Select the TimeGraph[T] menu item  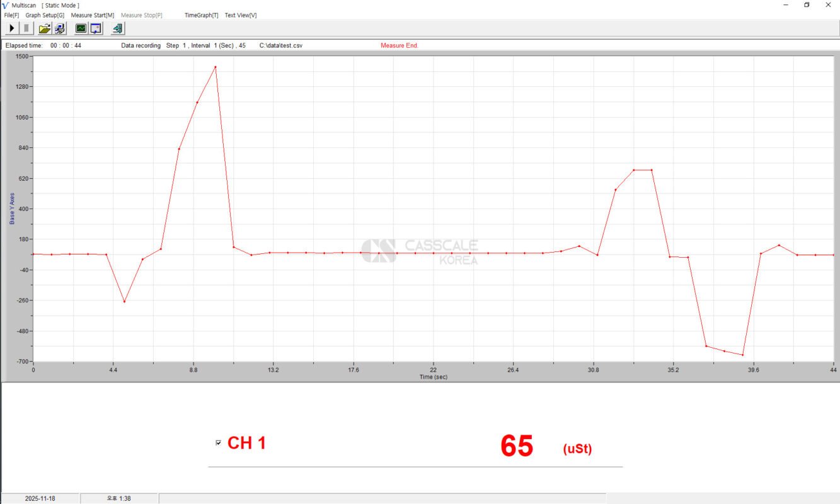201,15
